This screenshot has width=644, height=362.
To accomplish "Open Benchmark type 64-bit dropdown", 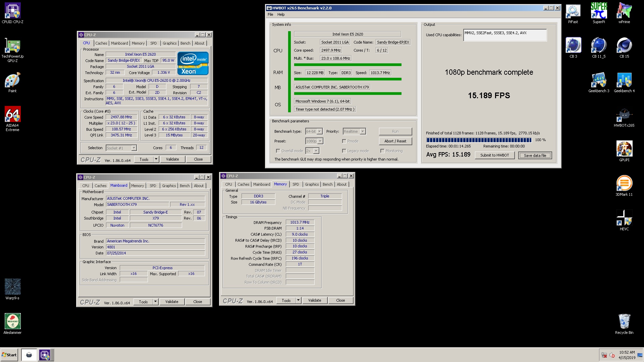I will pos(320,131).
